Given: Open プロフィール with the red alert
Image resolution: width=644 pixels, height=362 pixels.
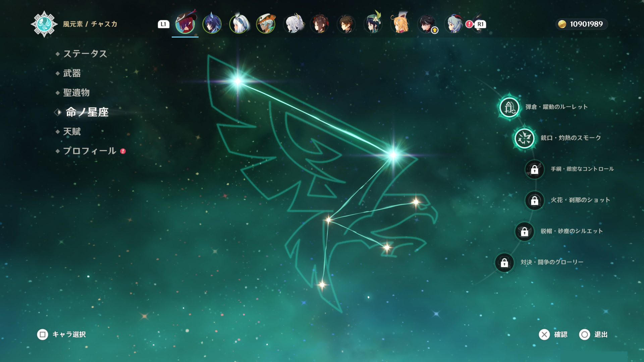Looking at the screenshot, I should 90,151.
